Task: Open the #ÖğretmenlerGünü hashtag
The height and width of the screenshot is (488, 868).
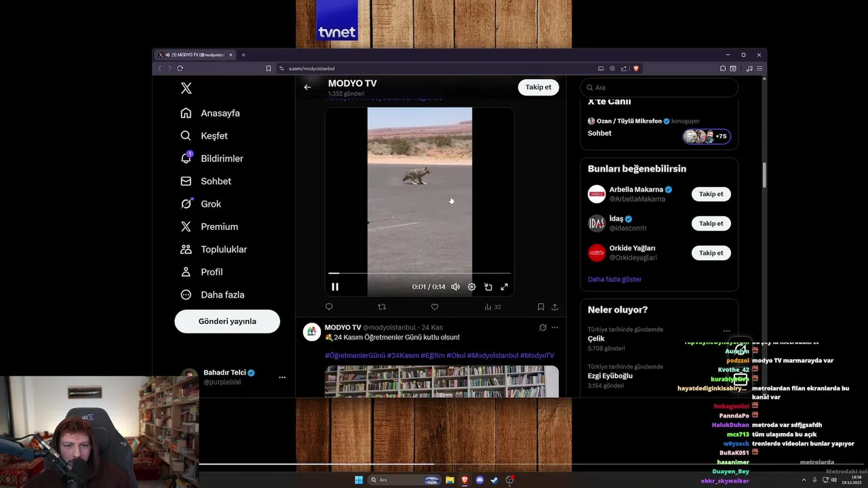Action: [355, 356]
